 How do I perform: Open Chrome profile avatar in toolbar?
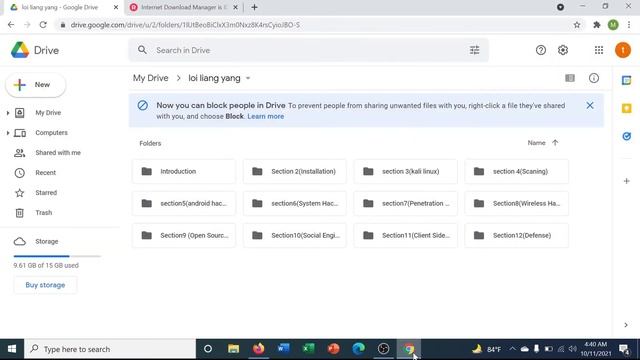coord(613,25)
